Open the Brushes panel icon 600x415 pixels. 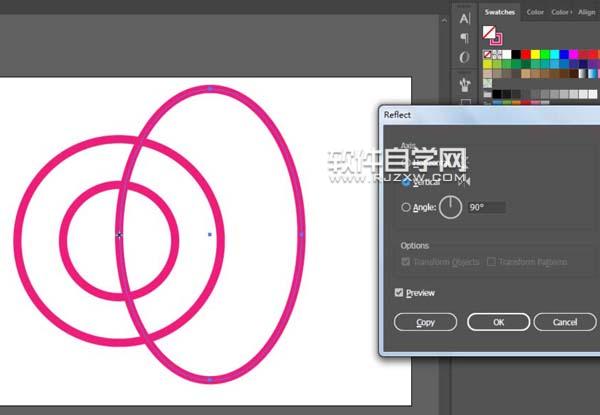(465, 85)
